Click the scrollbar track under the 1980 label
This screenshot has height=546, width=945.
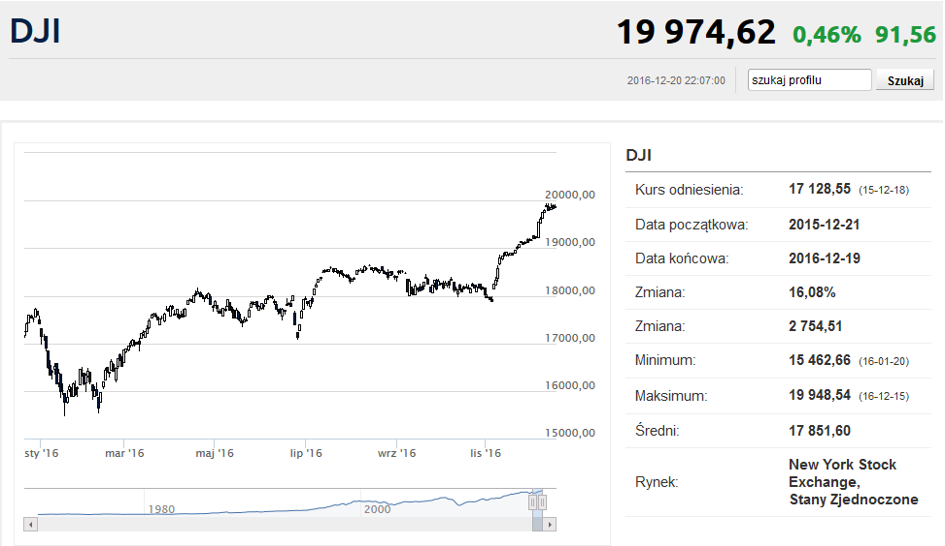tap(162, 524)
